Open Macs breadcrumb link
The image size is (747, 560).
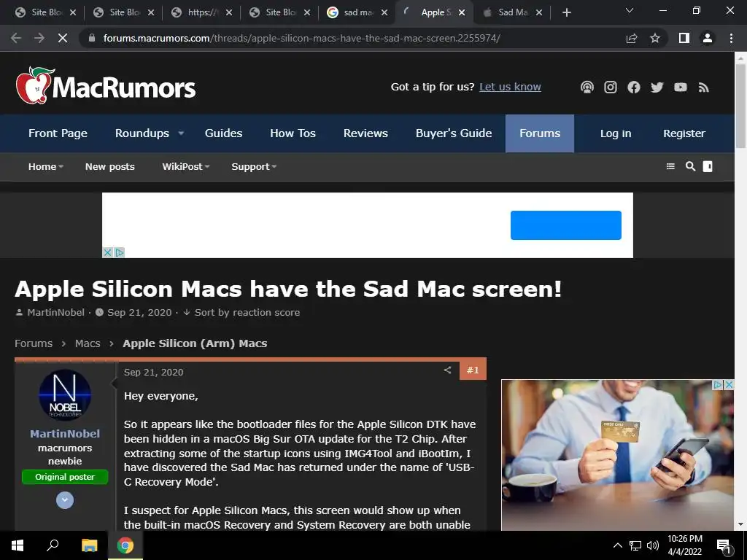click(88, 343)
